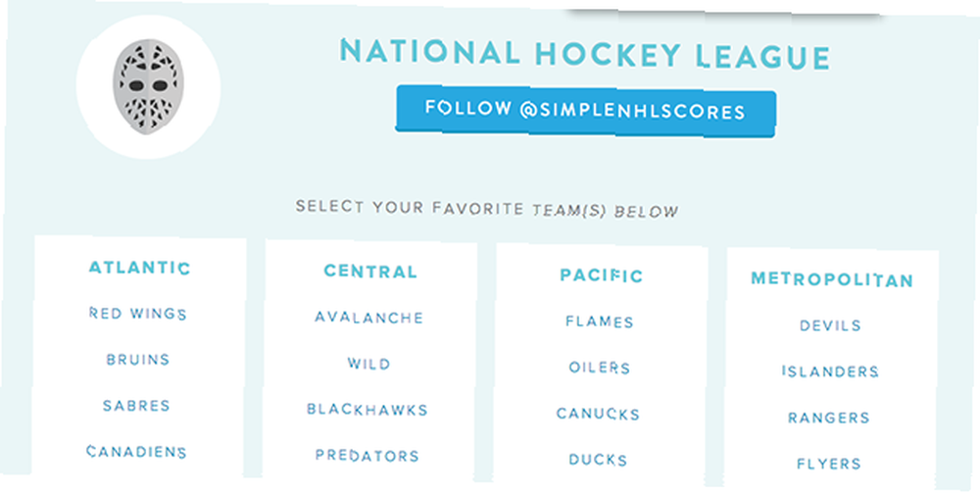Click the goalie mask logo icon
Image resolution: width=980 pixels, height=493 pixels.
pyautogui.click(x=148, y=87)
